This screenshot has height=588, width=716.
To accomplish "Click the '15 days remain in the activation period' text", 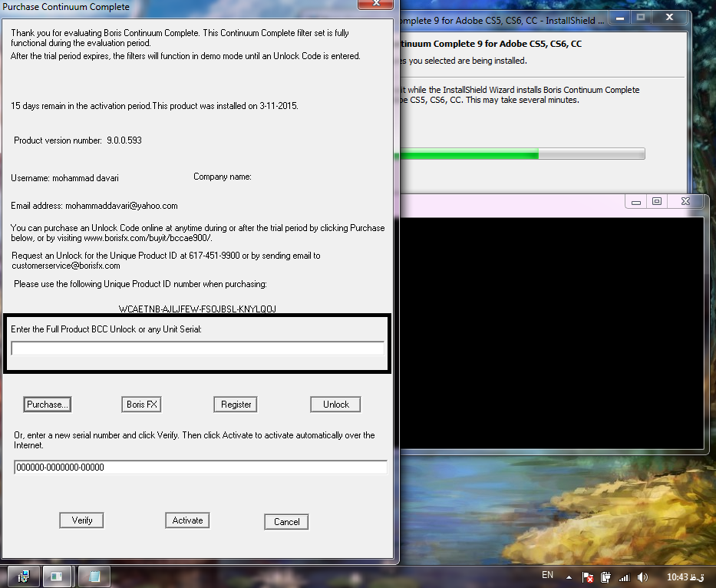I will point(81,106).
